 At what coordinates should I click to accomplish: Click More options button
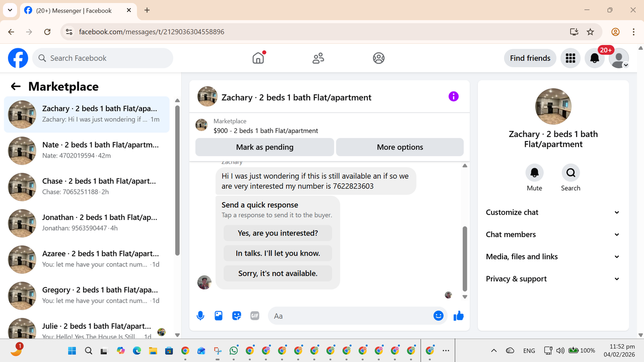pos(400,147)
